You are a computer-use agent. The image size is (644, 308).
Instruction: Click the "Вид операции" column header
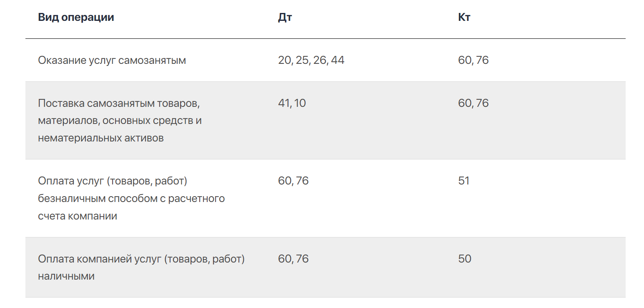[76, 18]
